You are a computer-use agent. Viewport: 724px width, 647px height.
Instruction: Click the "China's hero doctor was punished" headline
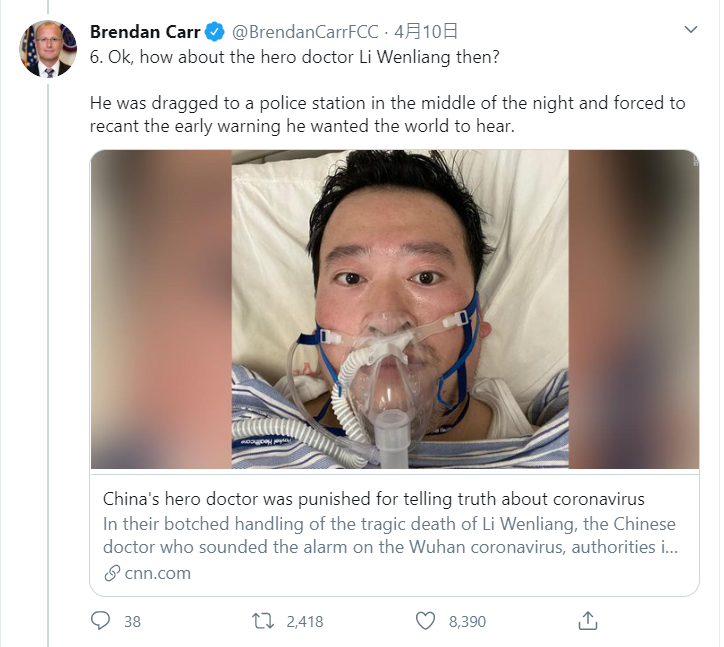(x=374, y=498)
